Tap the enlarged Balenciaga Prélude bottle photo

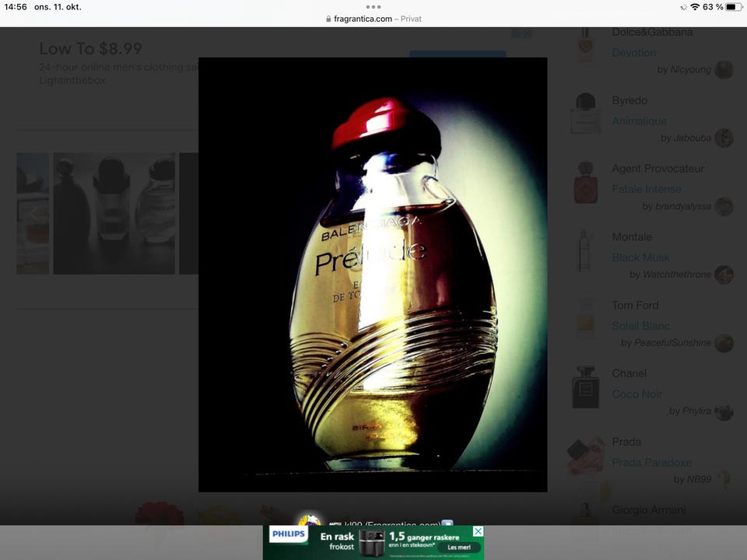373,275
